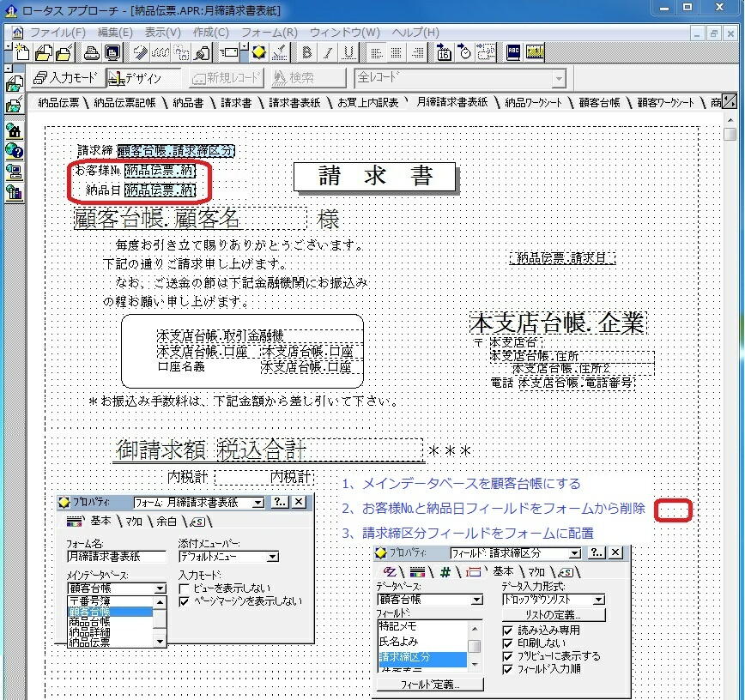Switch to 入力モード button

[67, 77]
